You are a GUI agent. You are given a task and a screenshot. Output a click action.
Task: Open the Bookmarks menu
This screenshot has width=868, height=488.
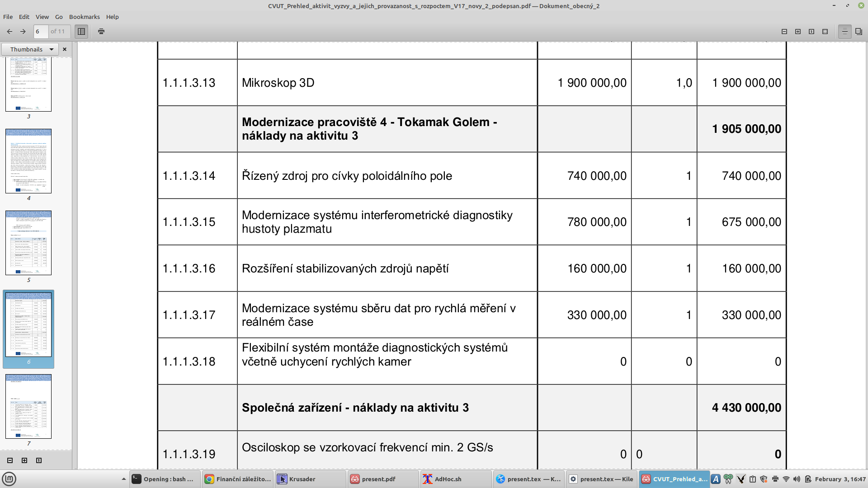coord(84,17)
